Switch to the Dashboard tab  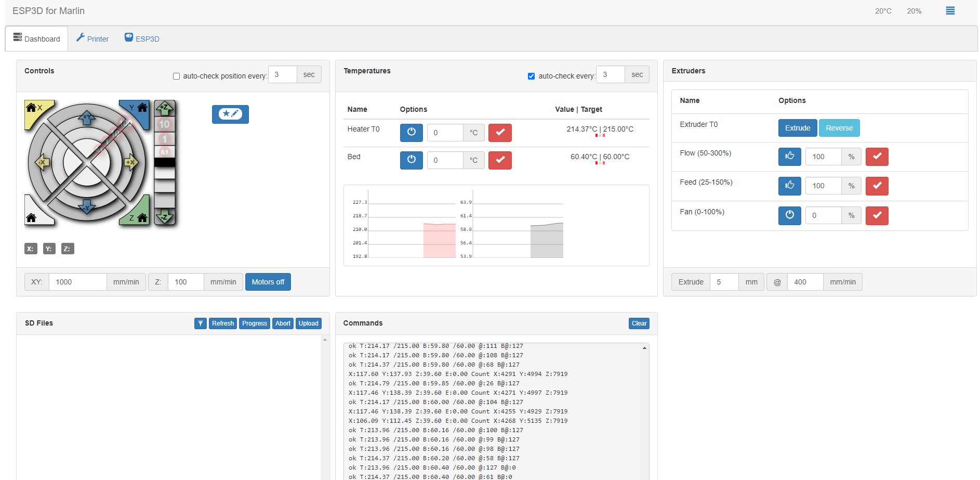37,38
